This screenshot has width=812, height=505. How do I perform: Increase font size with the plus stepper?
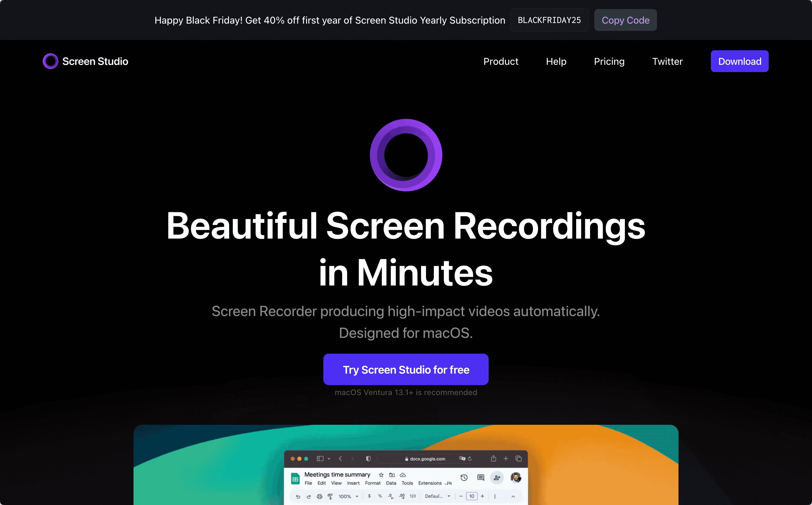(x=482, y=496)
